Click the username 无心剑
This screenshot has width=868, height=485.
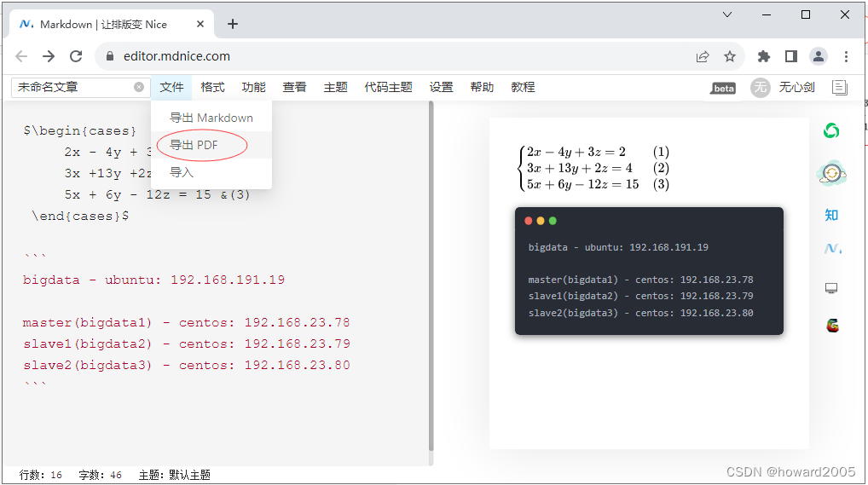(796, 87)
